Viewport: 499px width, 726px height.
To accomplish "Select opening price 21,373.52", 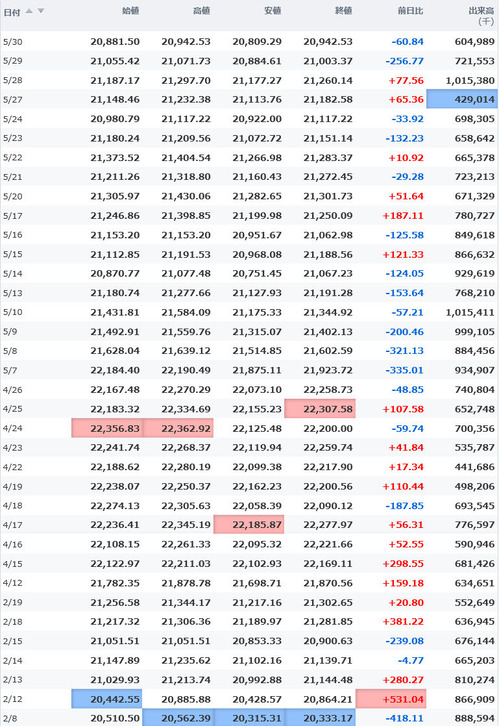I will [x=115, y=158].
